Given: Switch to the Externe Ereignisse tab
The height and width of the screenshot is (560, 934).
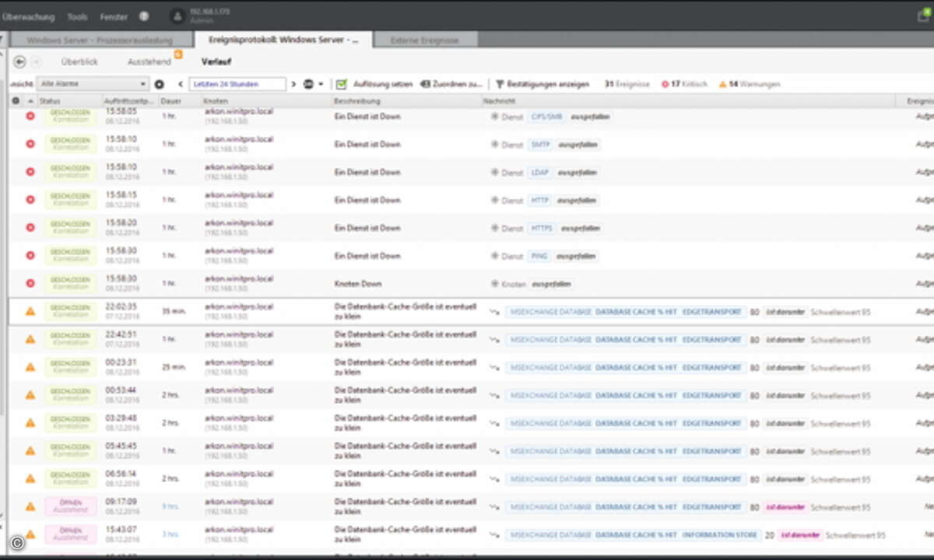Looking at the screenshot, I should [x=424, y=40].
